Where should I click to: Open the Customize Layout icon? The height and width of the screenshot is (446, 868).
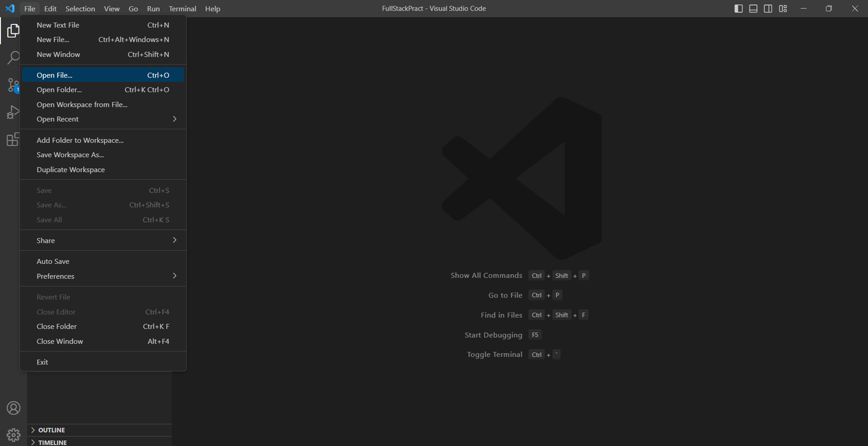783,9
